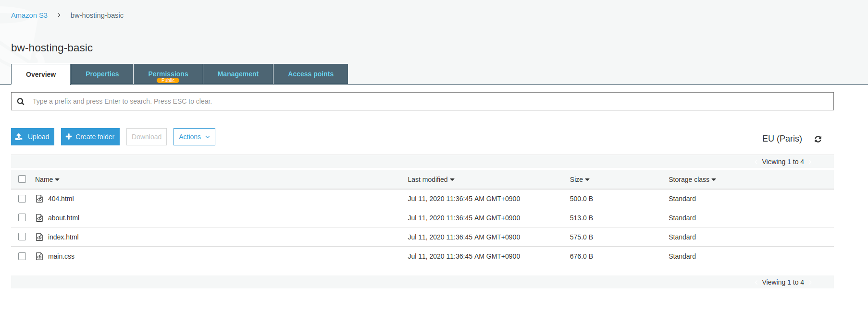Viewport: 868px width, 310px height.
Task: Open the Actions dropdown
Action: coord(194,137)
